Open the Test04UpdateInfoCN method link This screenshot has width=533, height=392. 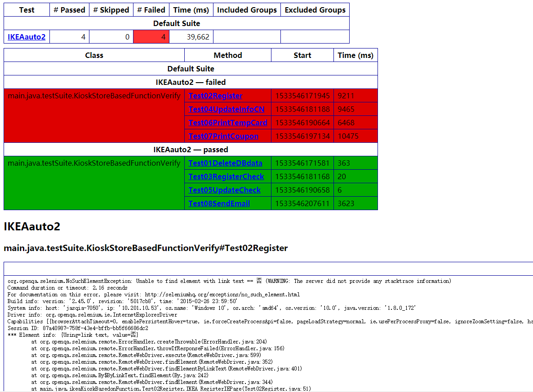[x=227, y=110]
